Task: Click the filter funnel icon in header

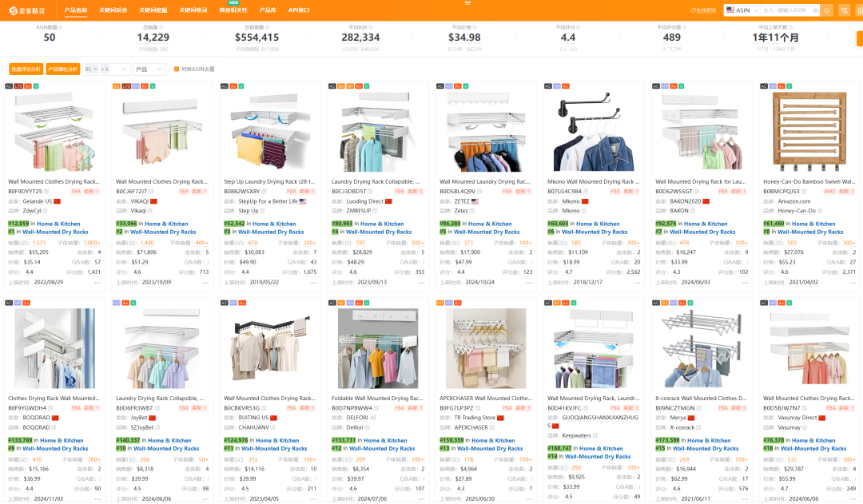Action: tap(844, 10)
